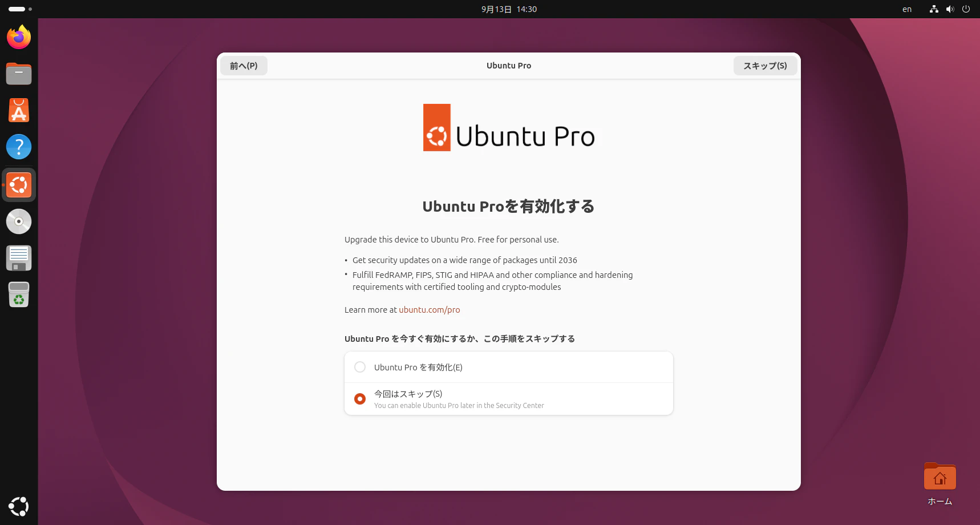
Task: Open Firefox from the dock
Action: (19, 37)
